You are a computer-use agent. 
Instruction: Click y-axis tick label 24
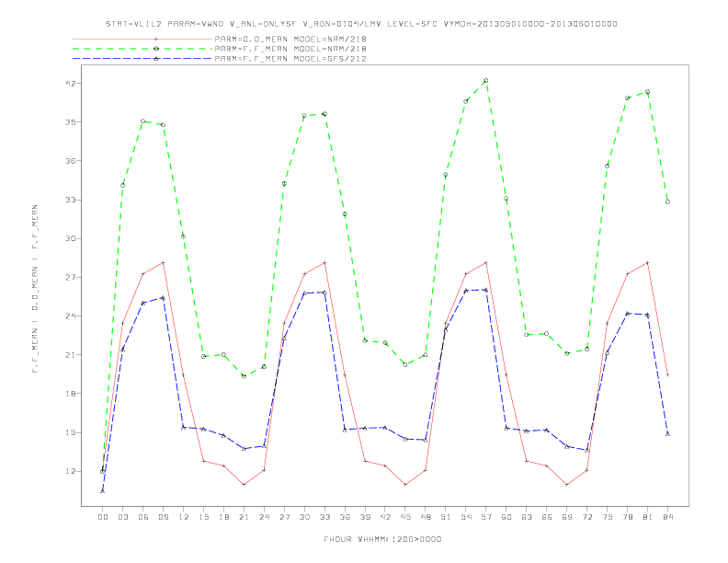click(71, 316)
